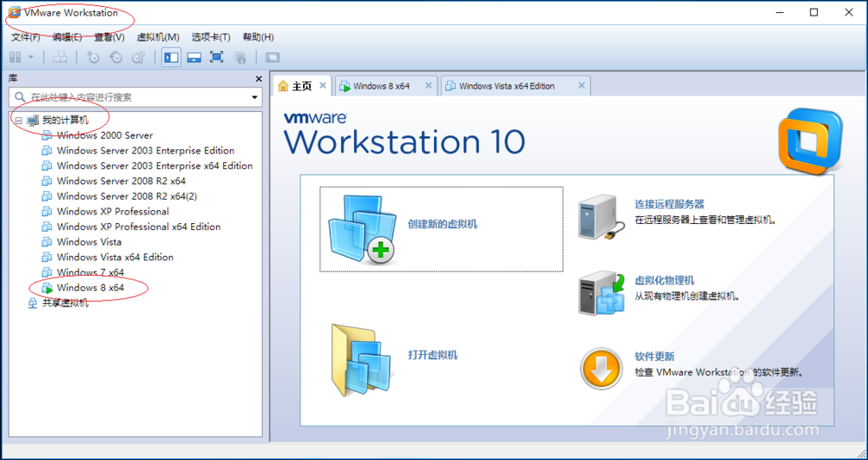Toggle the thumbnail bar toolbar button
Screen dimensions: 868x460
[x=194, y=57]
